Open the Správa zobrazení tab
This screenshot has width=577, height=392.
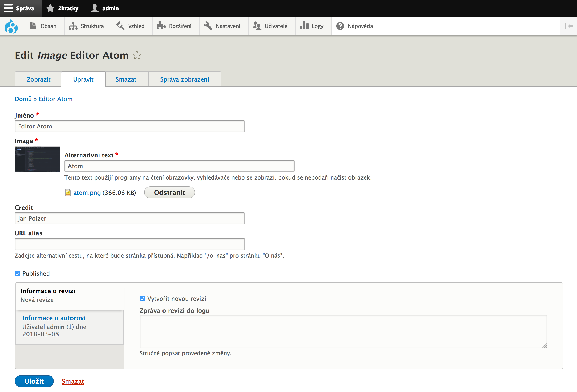point(185,79)
